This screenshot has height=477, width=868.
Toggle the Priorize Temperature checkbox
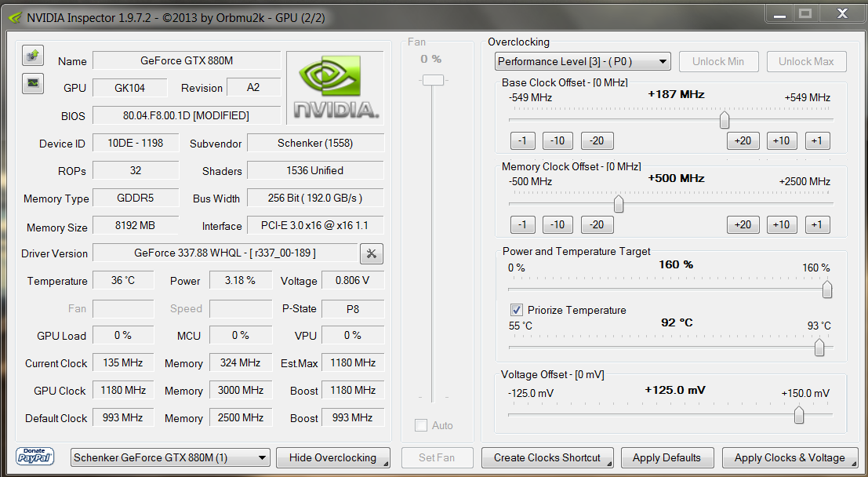click(x=517, y=310)
